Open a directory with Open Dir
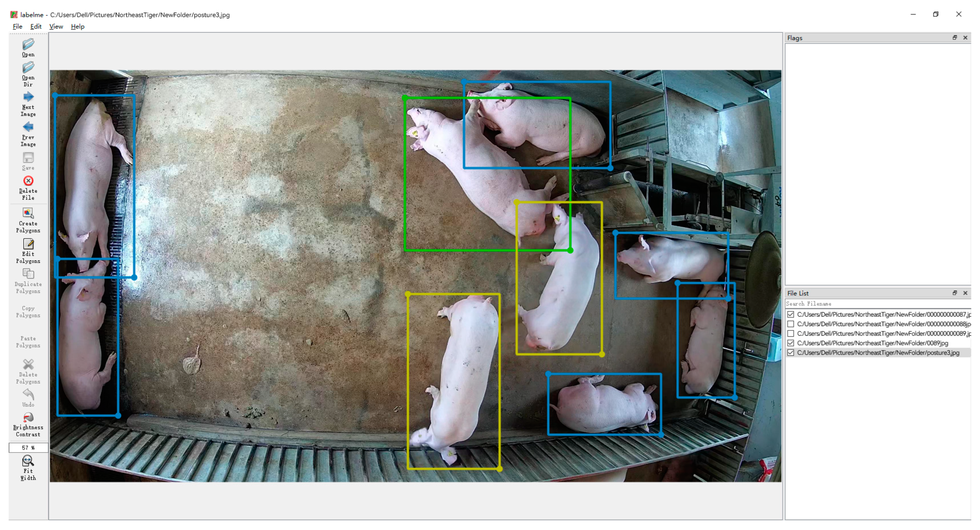 point(28,74)
